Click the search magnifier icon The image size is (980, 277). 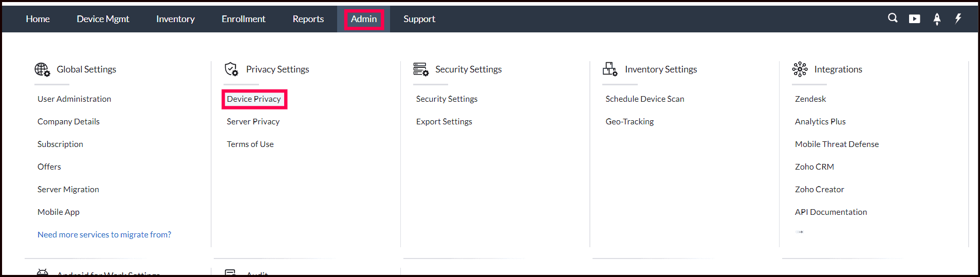click(893, 18)
